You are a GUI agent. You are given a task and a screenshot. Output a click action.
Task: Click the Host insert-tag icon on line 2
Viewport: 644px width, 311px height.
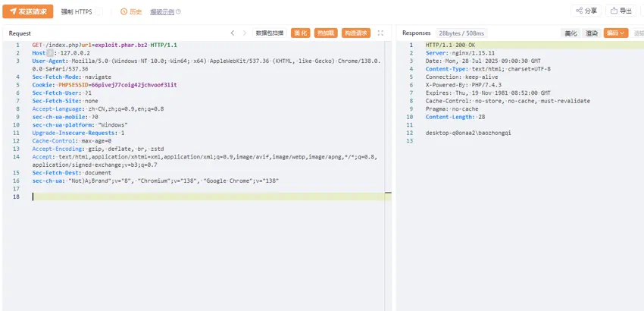coord(50,52)
